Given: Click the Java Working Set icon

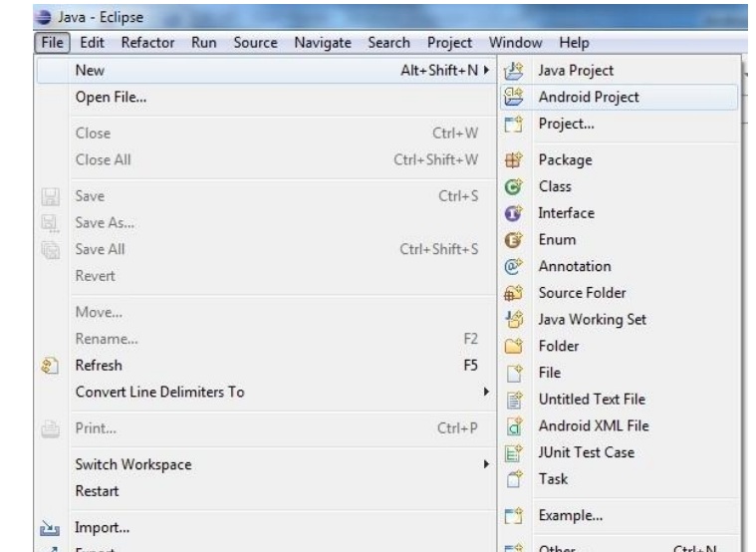Looking at the screenshot, I should pyautogui.click(x=513, y=320).
